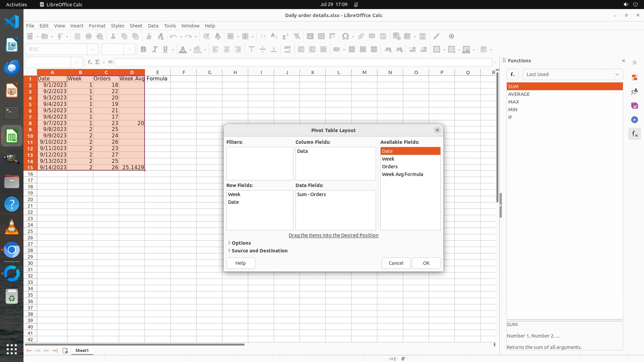This screenshot has height=362, width=644.
Task: Click the Insert Special Character omega icon
Action: coord(345,37)
